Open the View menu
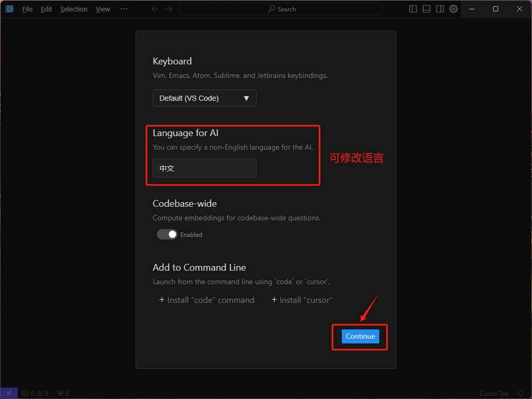 [x=102, y=9]
